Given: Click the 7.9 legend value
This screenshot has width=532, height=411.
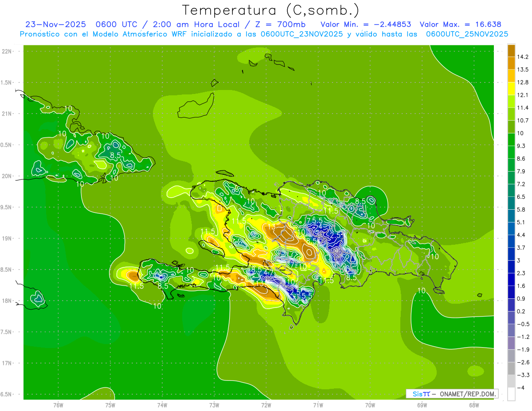Looking at the screenshot, I should pos(521,171).
